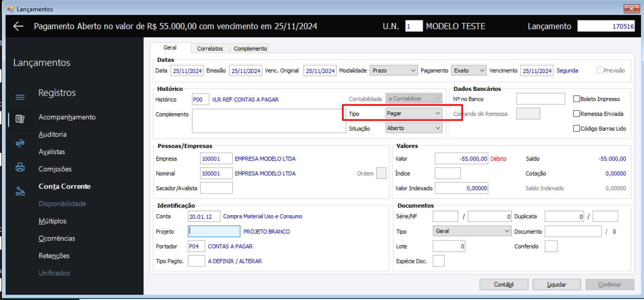Click the Conta field 20.01.12

[x=204, y=216]
